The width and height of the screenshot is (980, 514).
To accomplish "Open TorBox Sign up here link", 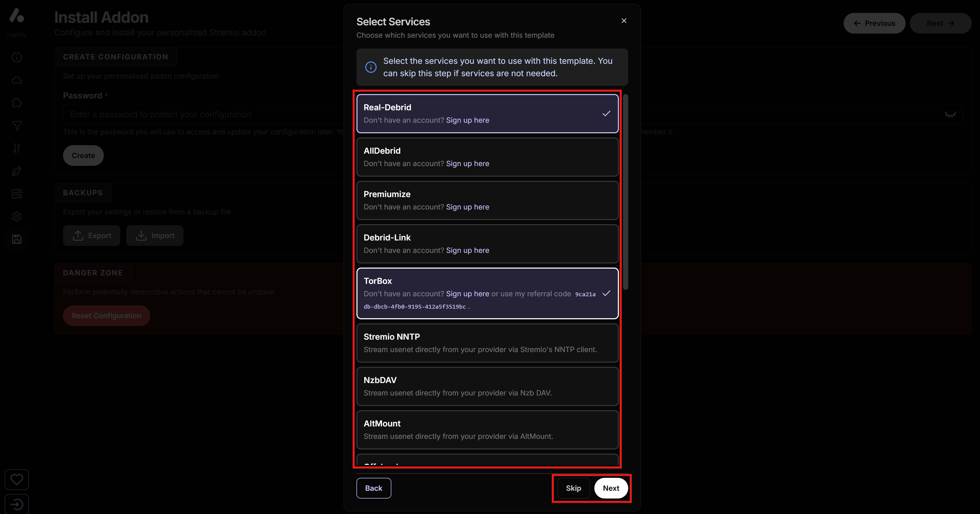I will [468, 294].
